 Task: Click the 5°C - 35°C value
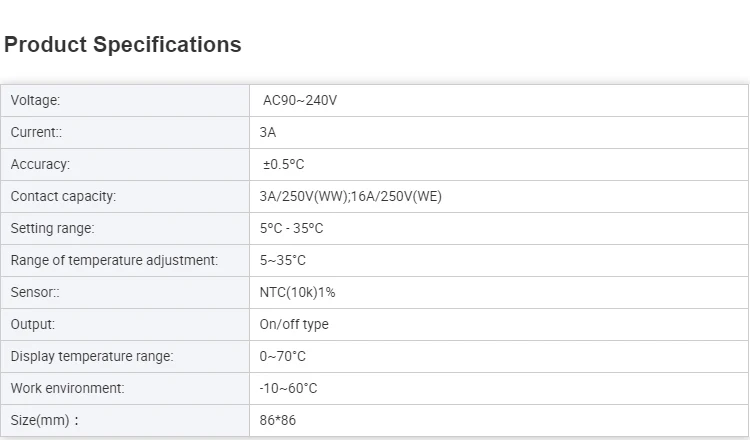[291, 229]
